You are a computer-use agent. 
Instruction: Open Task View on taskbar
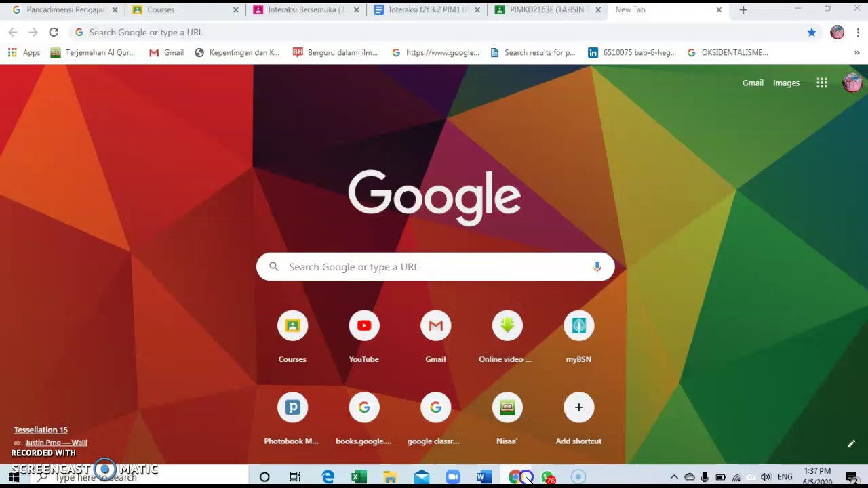[x=295, y=477]
